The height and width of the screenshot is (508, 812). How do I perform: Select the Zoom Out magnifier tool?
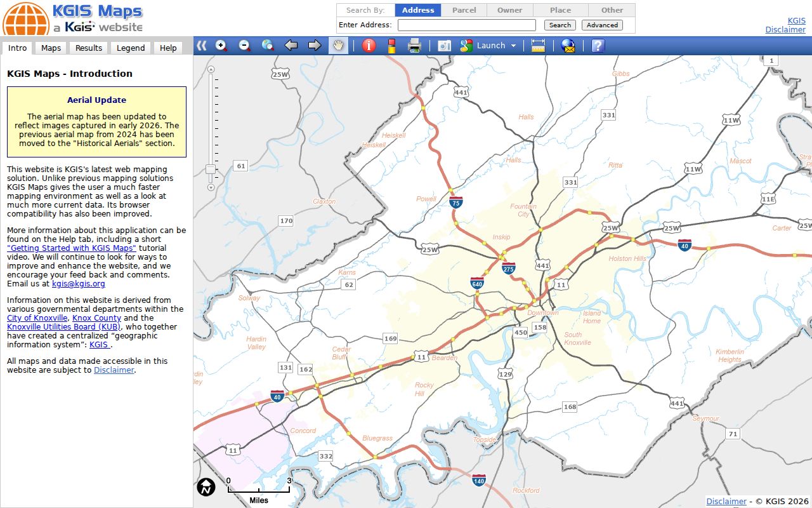click(244, 46)
